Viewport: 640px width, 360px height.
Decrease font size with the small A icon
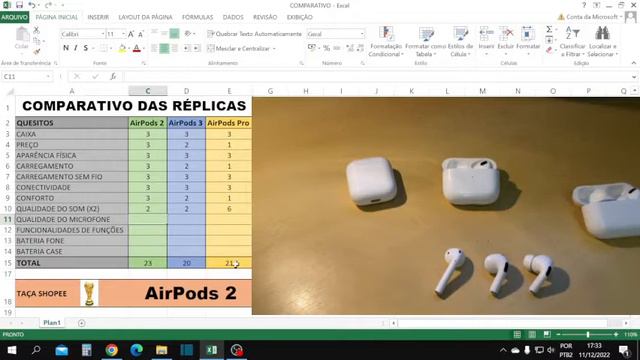coord(140,34)
